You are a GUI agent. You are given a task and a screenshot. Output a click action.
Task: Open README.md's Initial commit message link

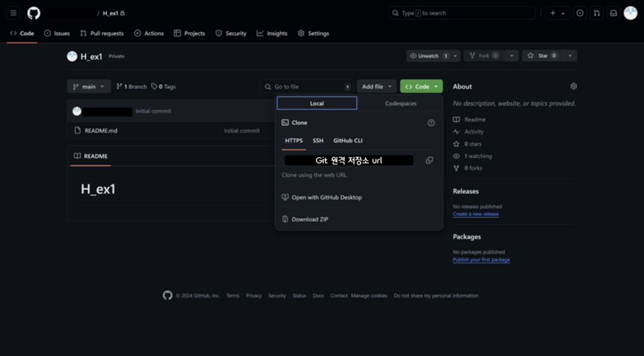point(241,131)
